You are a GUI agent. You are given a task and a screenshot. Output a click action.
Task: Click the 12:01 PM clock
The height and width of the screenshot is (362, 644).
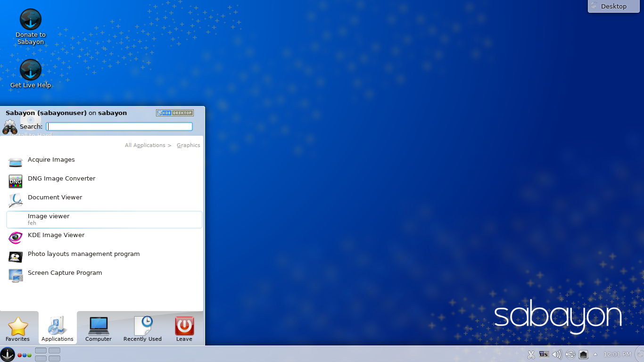pyautogui.click(x=617, y=354)
